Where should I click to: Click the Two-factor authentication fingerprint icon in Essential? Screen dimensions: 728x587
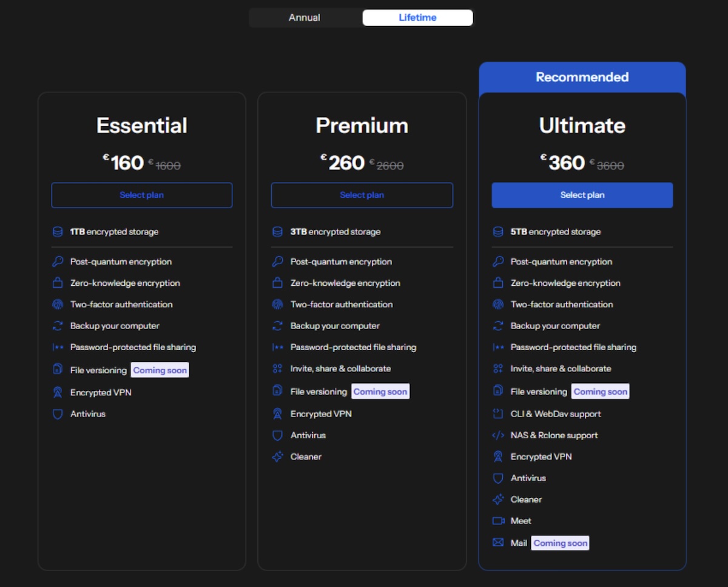58,305
